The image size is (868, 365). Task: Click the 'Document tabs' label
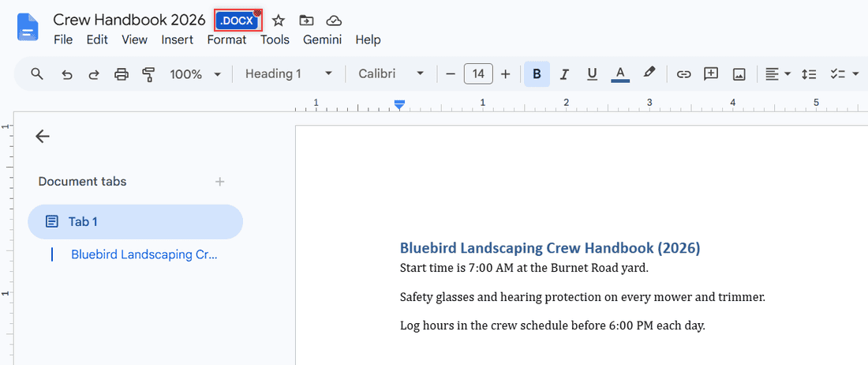click(83, 182)
